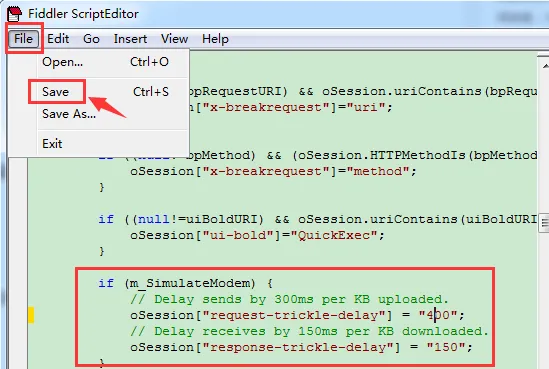549x369 pixels.
Task: Open the Help menu
Action: click(x=215, y=39)
